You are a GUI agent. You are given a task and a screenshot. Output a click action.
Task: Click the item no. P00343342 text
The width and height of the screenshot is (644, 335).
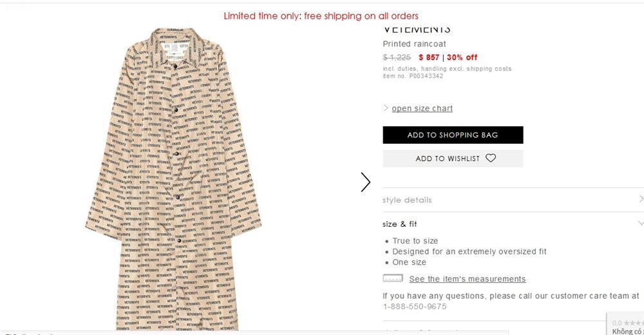(413, 76)
